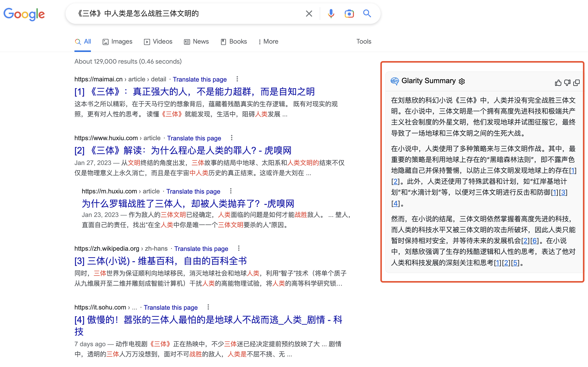Open the Tools menu
The image size is (588, 367).
tap(364, 41)
